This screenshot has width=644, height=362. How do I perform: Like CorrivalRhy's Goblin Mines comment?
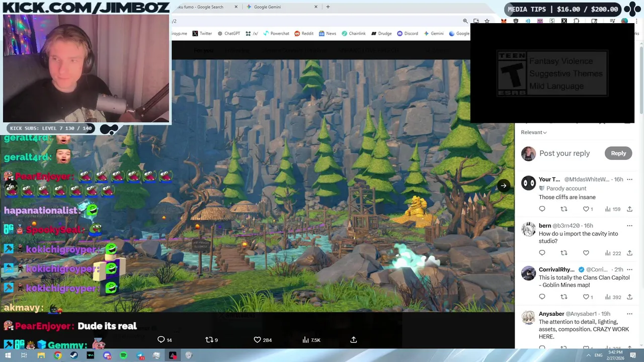588,297
